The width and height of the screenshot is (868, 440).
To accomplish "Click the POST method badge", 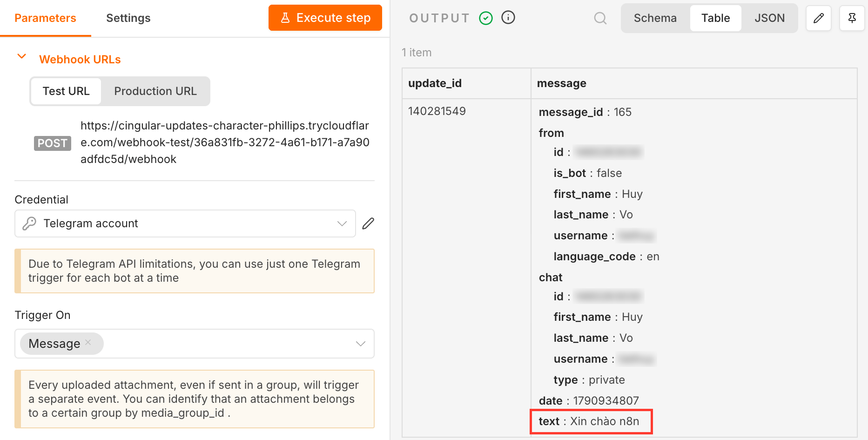I will coord(53,143).
